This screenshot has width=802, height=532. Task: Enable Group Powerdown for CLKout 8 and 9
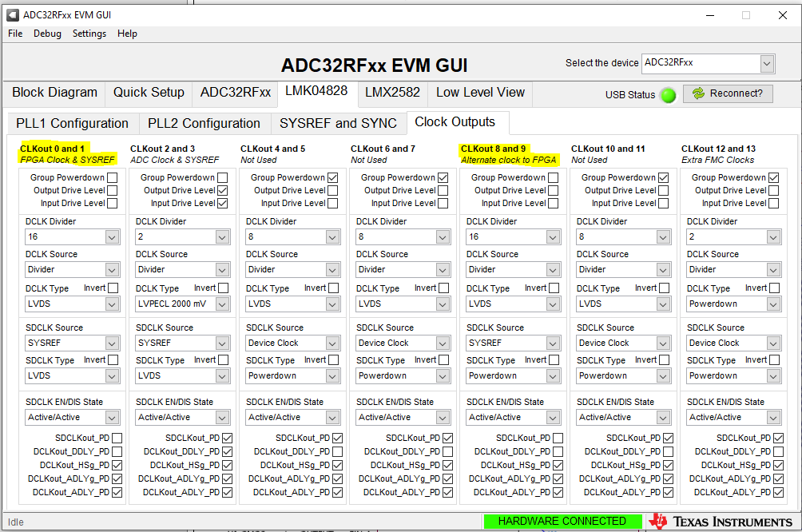[x=553, y=177]
